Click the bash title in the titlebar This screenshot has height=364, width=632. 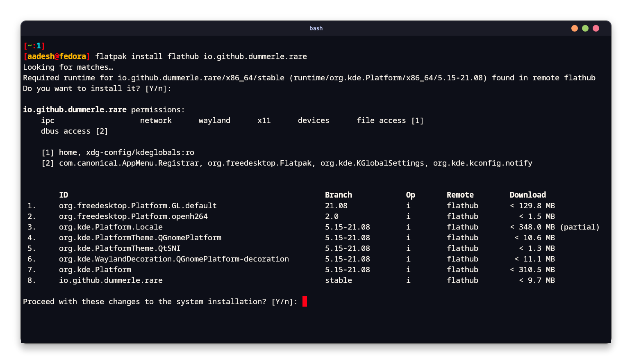click(316, 28)
